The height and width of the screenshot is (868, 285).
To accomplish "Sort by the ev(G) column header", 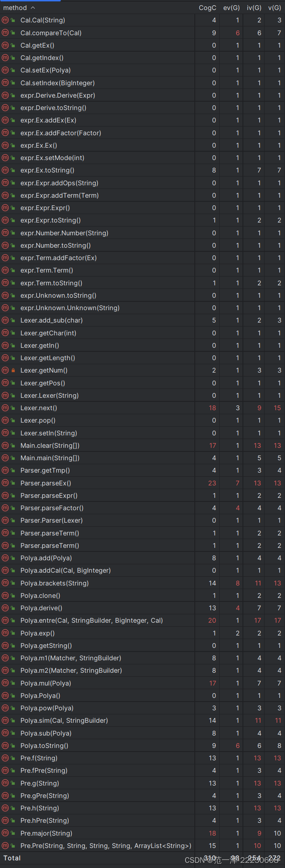I will click(x=231, y=8).
